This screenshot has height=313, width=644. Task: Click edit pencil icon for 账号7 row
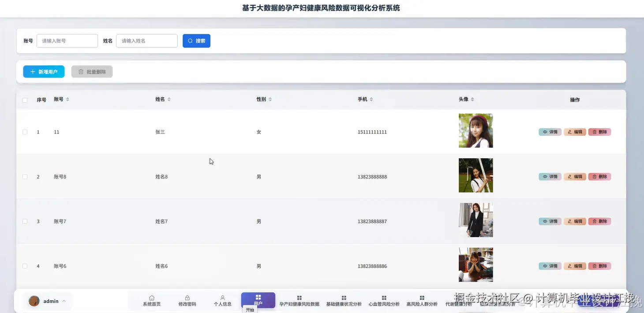pyautogui.click(x=570, y=221)
